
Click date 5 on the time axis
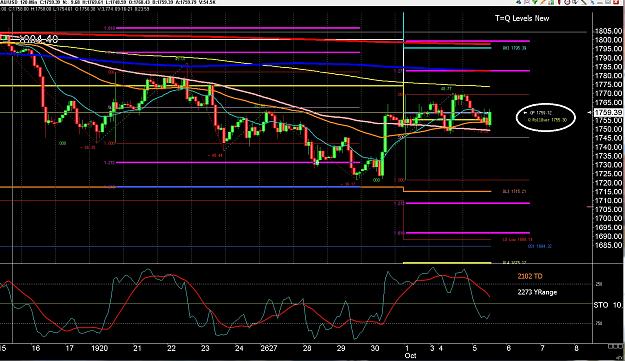click(x=474, y=348)
